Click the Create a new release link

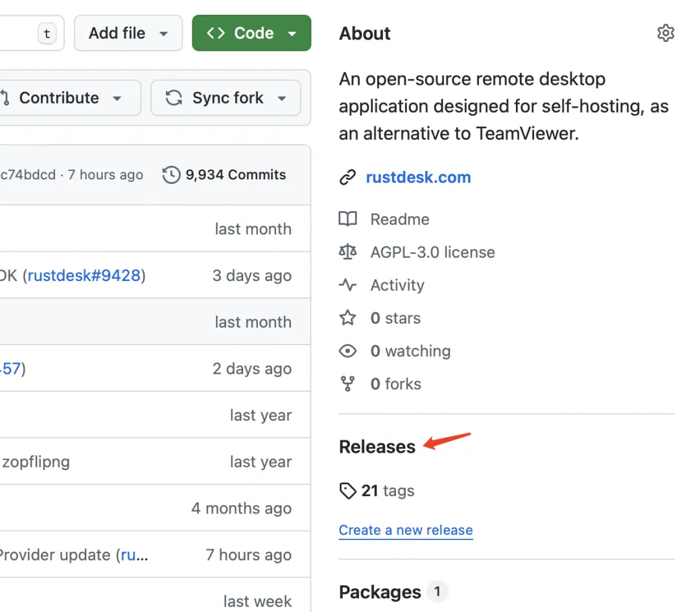406,530
